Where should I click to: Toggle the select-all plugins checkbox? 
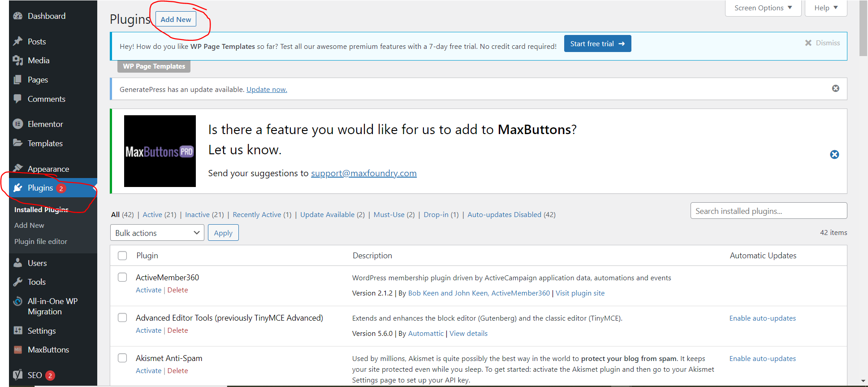click(x=122, y=256)
